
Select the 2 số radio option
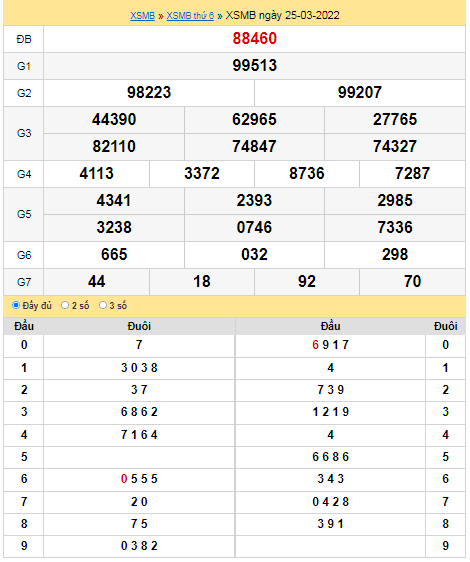[x=65, y=305]
